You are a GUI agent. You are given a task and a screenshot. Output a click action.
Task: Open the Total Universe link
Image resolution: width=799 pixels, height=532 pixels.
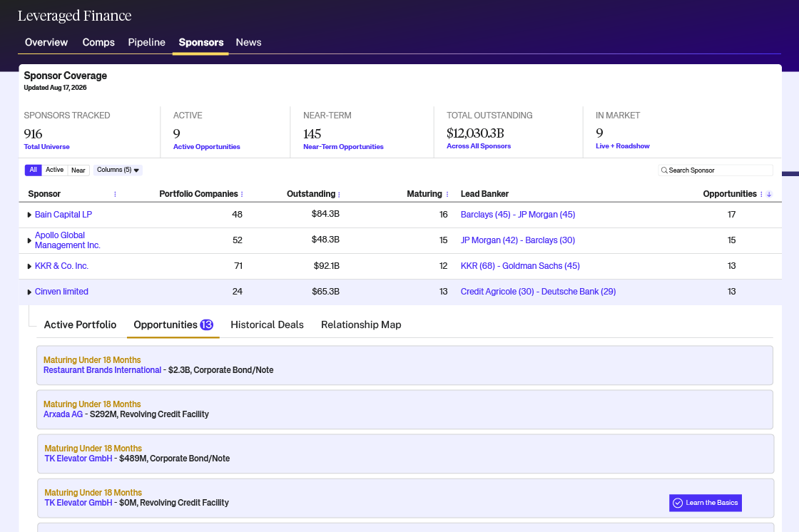pos(46,147)
